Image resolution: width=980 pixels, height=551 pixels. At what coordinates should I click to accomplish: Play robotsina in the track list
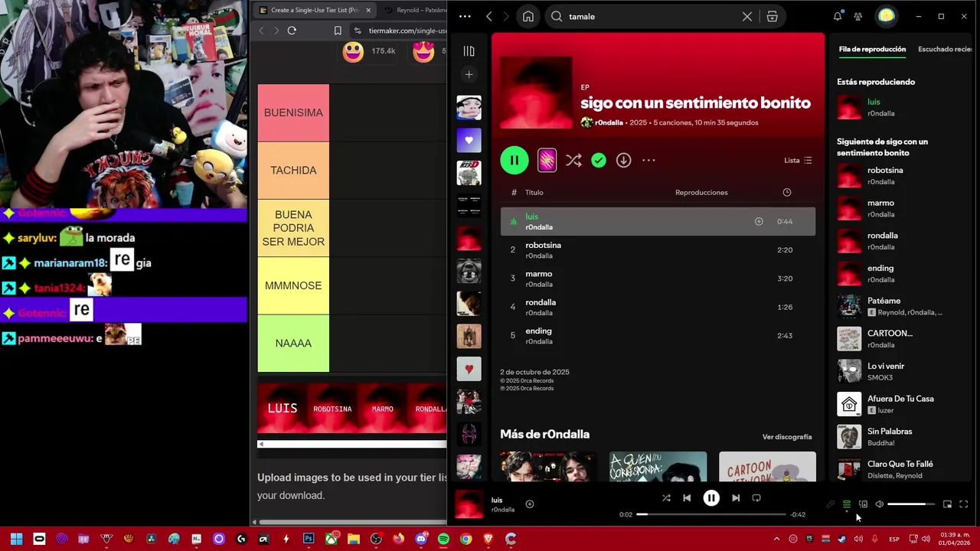coord(658,250)
